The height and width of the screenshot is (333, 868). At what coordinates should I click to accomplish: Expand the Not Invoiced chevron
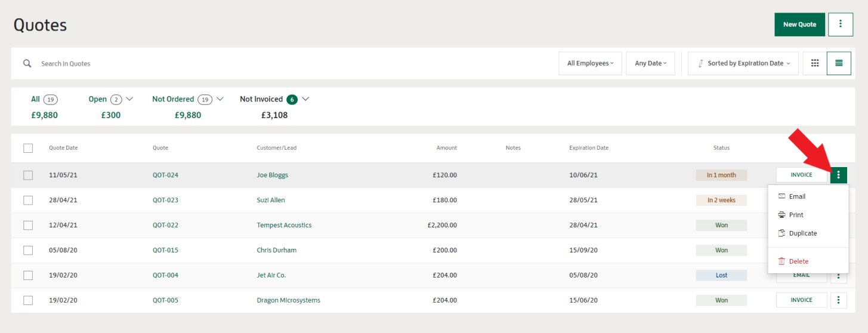click(x=305, y=99)
